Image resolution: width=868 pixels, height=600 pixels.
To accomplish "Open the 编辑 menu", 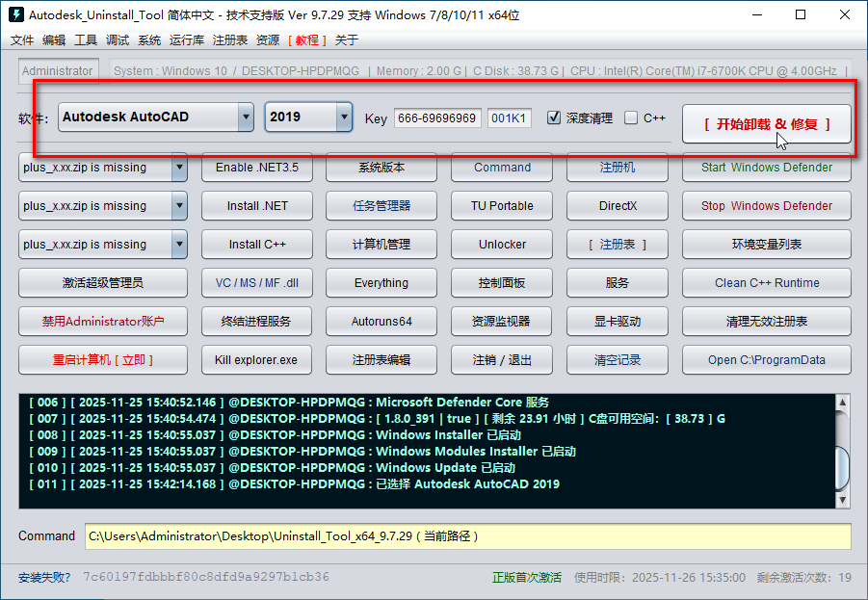I will point(54,39).
